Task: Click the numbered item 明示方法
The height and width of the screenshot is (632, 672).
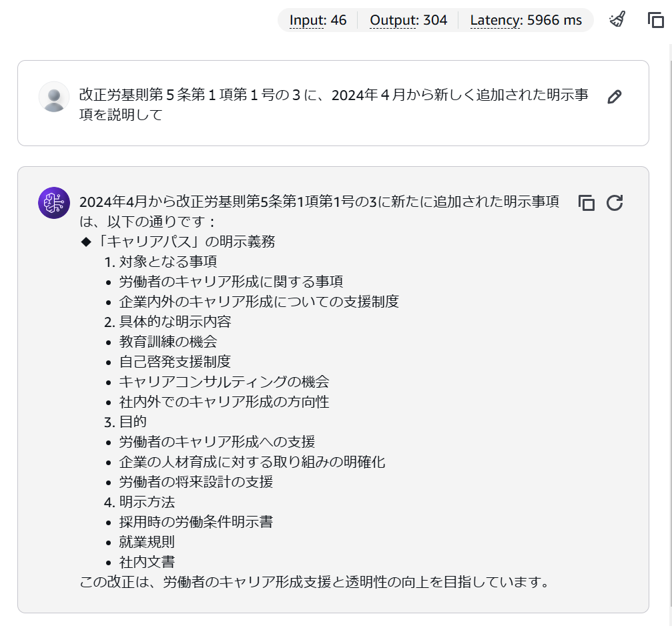Action: click(x=145, y=502)
